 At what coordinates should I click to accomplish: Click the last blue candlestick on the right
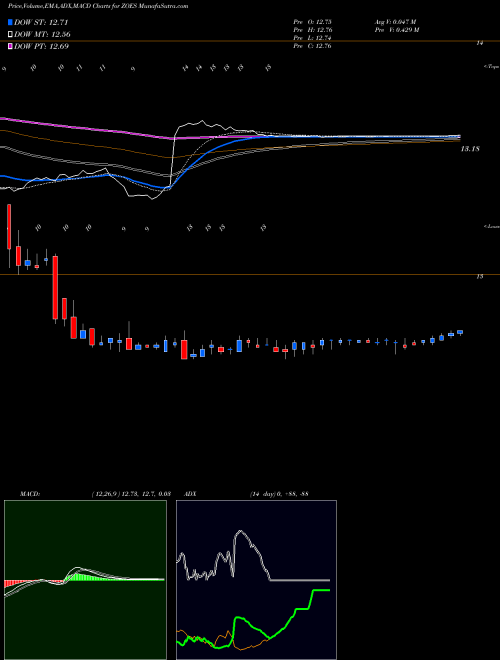click(460, 333)
